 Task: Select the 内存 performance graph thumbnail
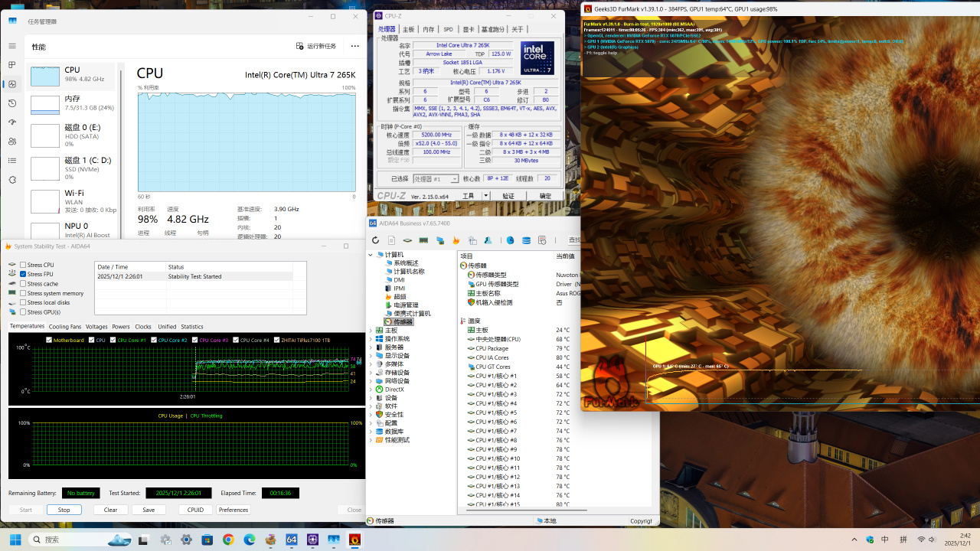pos(45,104)
